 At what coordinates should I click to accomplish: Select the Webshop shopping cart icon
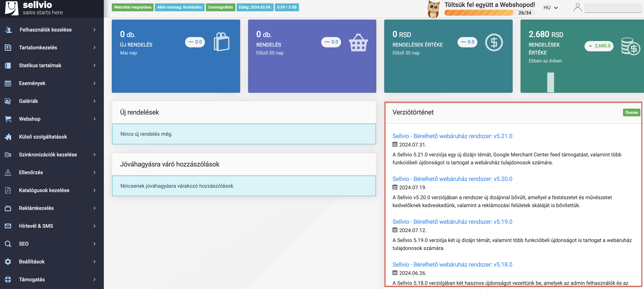point(8,119)
